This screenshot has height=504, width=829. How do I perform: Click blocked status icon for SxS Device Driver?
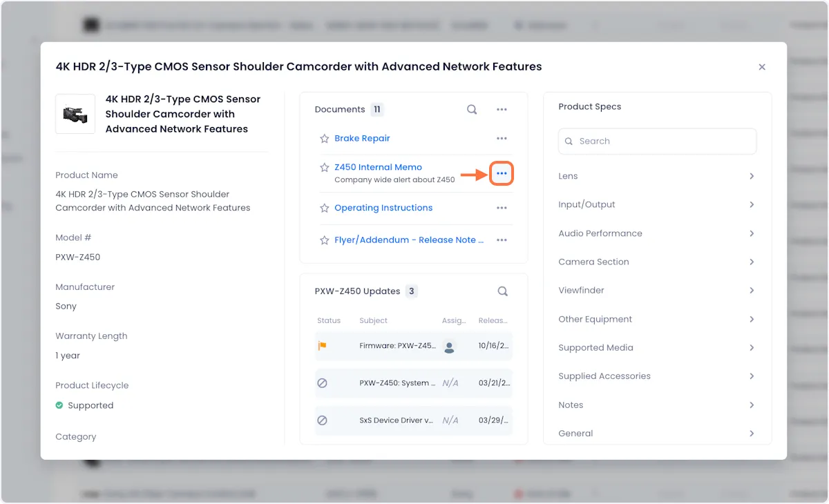tap(322, 420)
